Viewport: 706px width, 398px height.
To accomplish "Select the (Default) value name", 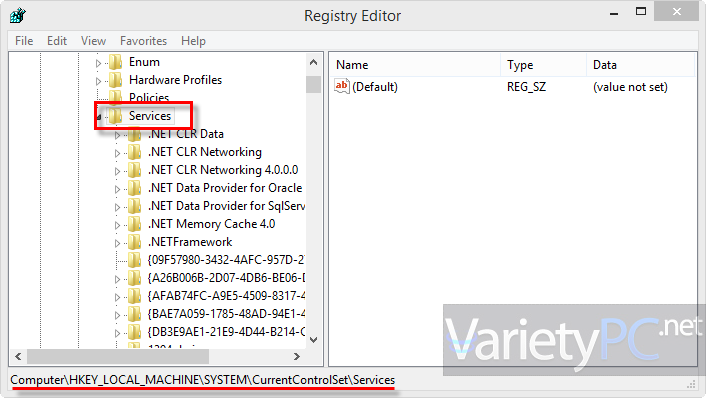I will pos(375,87).
